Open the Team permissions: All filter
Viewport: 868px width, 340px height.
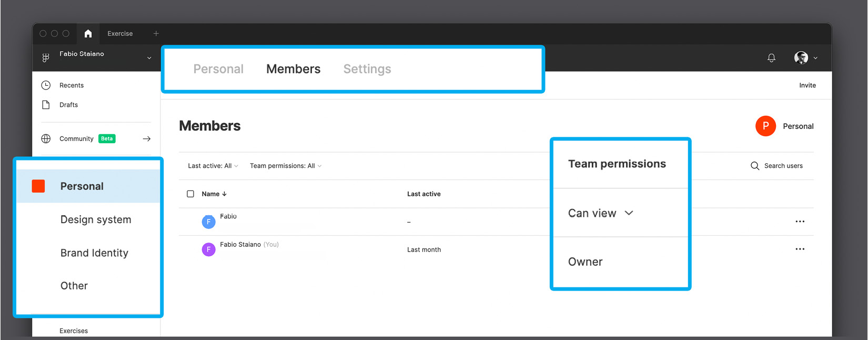pyautogui.click(x=286, y=166)
